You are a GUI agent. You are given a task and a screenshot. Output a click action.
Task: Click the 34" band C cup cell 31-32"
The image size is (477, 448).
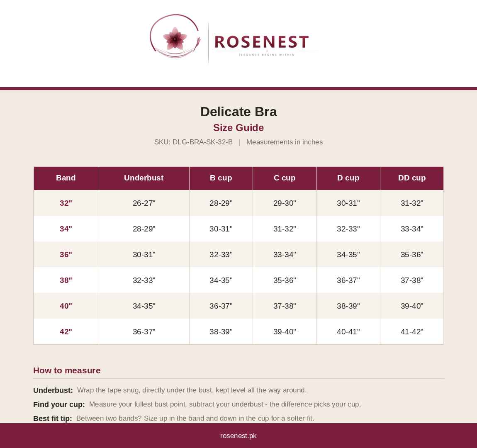coord(285,229)
